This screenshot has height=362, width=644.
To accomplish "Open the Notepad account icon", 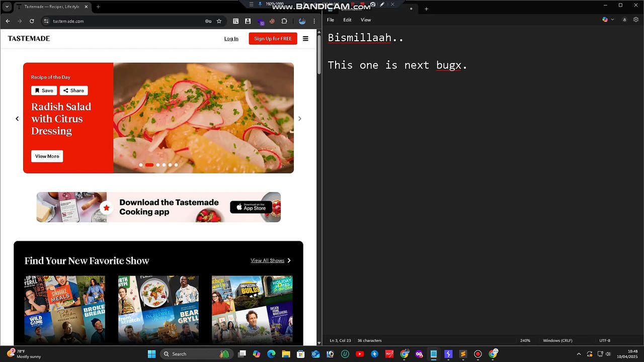I will [624, 20].
